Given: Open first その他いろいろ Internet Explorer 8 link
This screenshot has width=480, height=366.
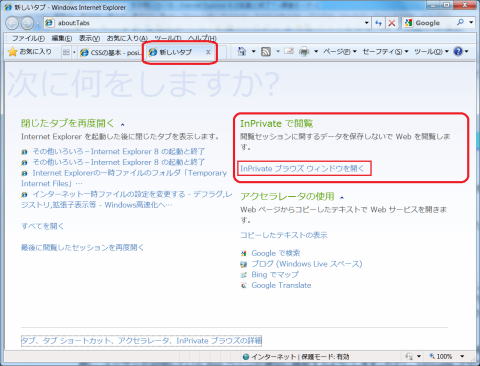Looking at the screenshot, I should coord(119,151).
